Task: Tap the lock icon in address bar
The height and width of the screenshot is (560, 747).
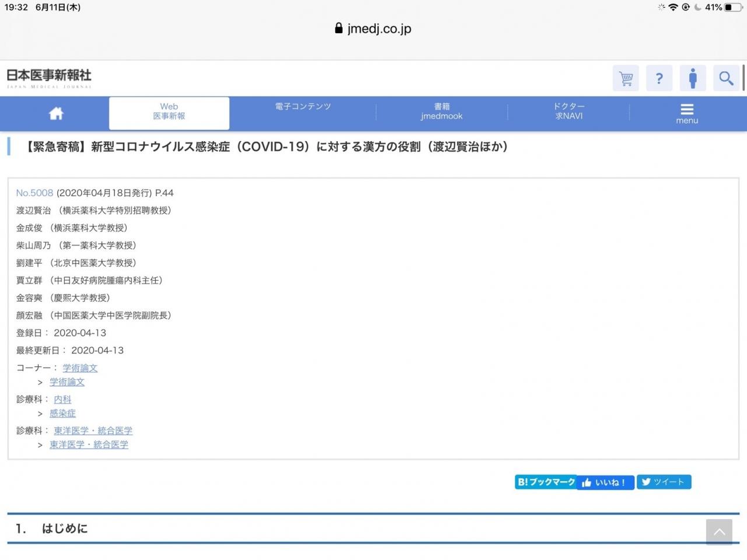Action: pos(338,28)
